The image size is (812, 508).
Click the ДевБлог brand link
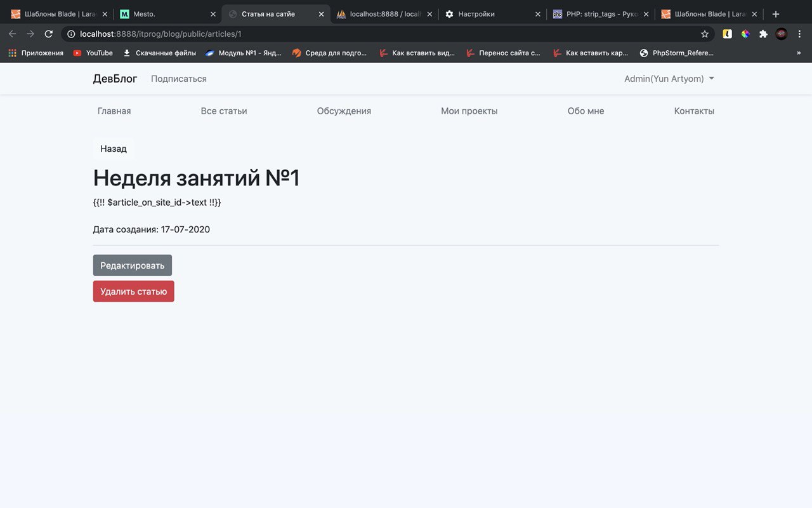[115, 79]
